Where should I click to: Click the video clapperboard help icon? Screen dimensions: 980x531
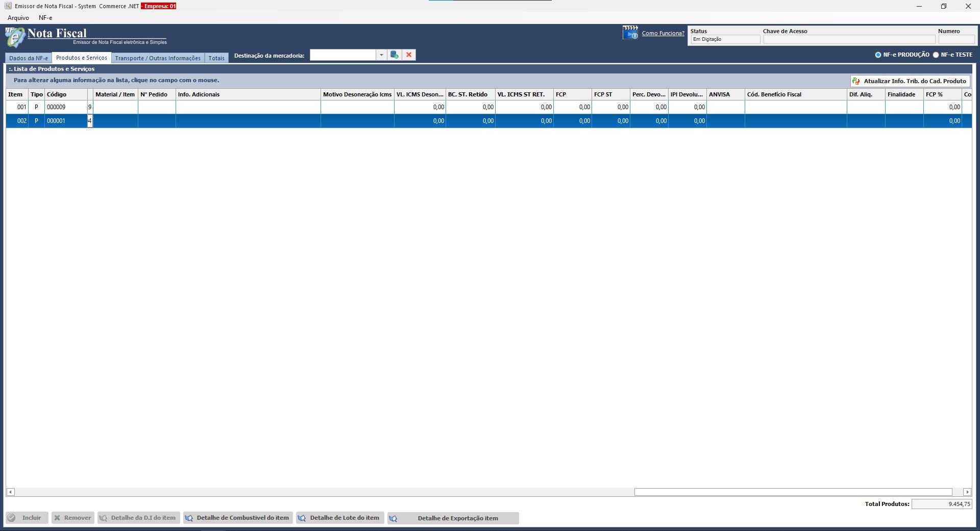click(x=630, y=33)
